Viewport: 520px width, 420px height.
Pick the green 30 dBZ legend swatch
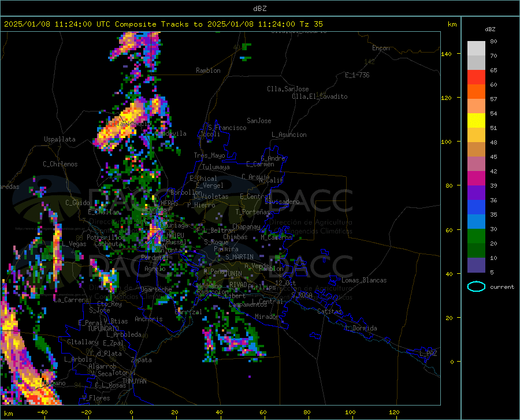(x=476, y=236)
